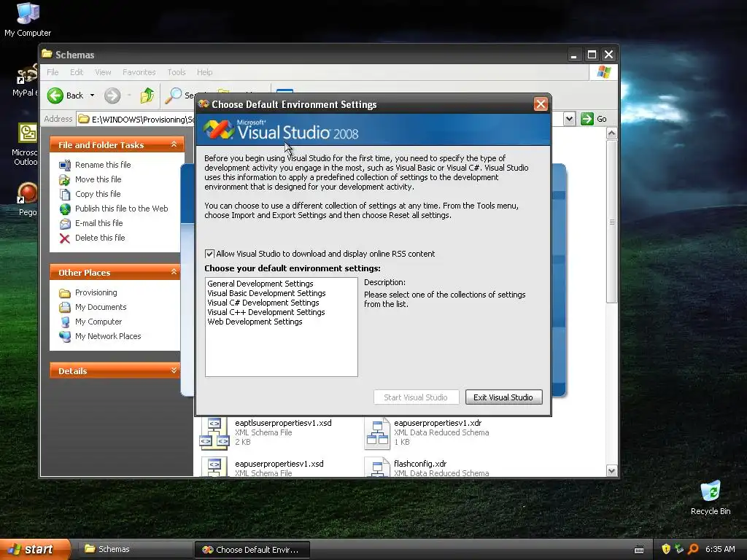Select the eaptlsuserpropertiesv1.xsd file icon
Screen dimensions: 747x560
point(214,433)
